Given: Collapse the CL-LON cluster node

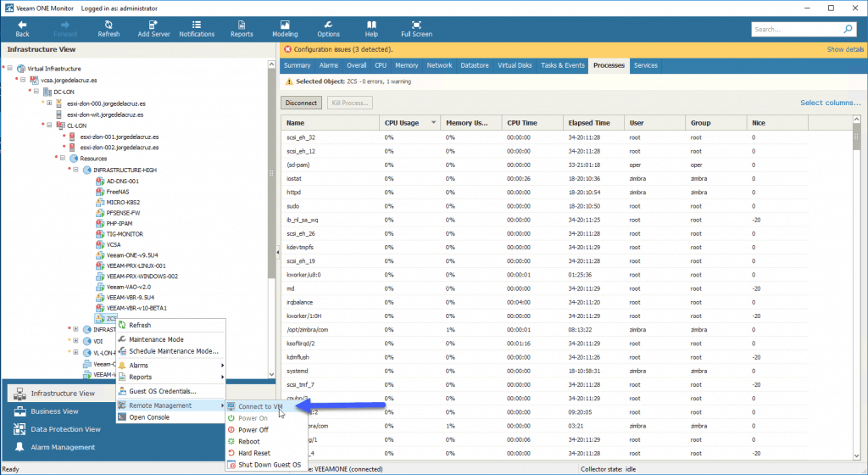Looking at the screenshot, I should 49,126.
